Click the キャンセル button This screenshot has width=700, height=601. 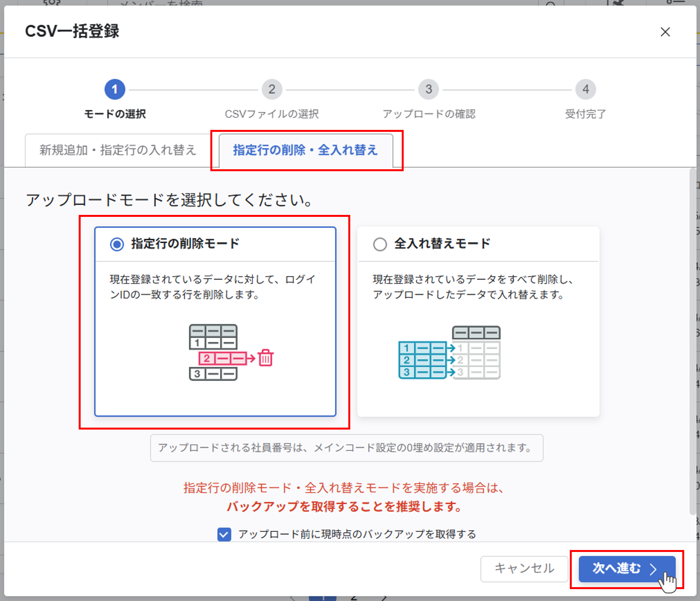pos(524,569)
